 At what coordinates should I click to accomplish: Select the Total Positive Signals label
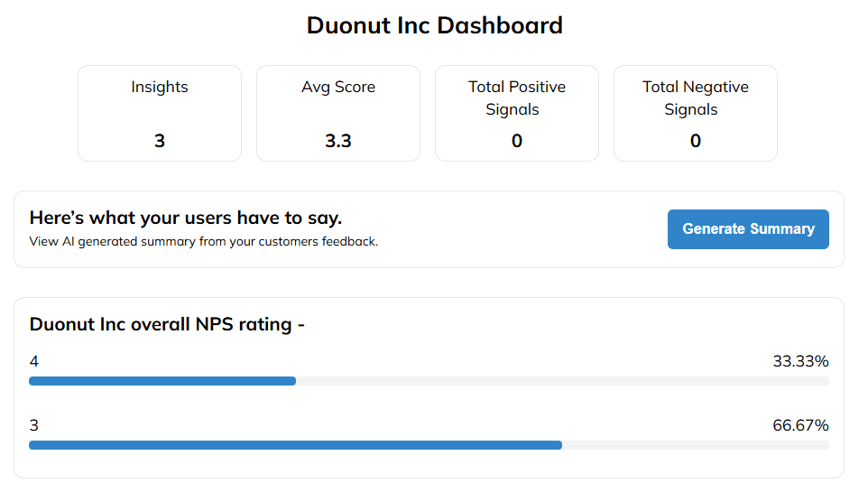point(517,98)
